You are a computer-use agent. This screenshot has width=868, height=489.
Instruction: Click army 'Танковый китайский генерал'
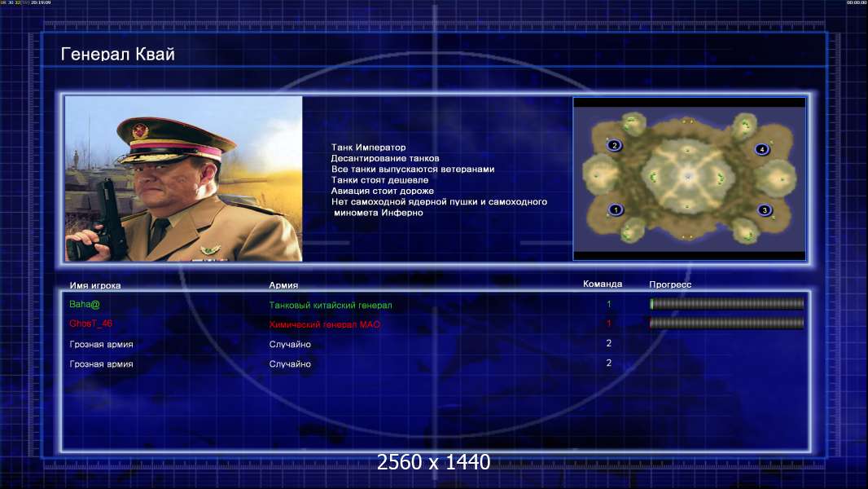[331, 305]
